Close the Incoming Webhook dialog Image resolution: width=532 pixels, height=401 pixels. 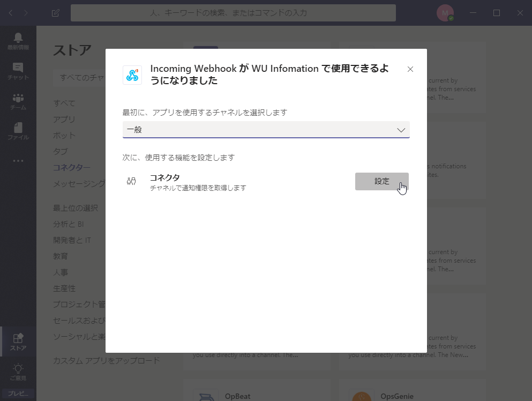410,69
